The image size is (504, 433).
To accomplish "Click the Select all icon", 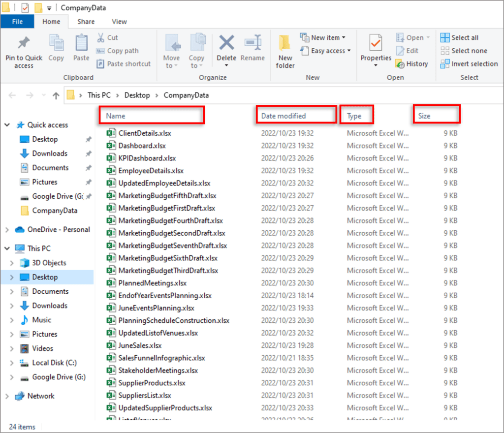I will pos(445,37).
